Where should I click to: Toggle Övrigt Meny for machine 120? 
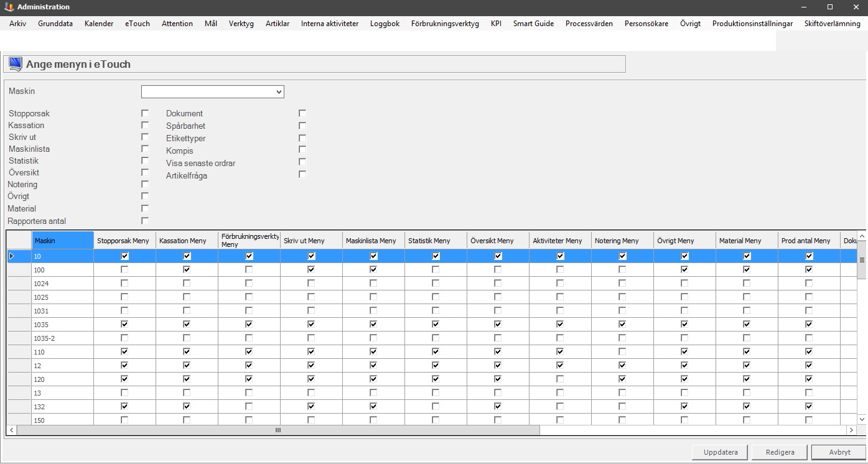[684, 379]
